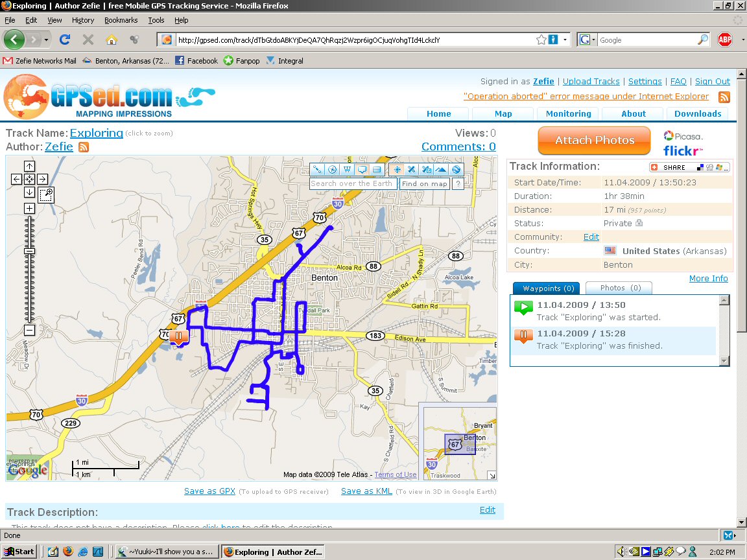
Task: Toggle the speech bubble waypoints map icon
Action: point(362,170)
